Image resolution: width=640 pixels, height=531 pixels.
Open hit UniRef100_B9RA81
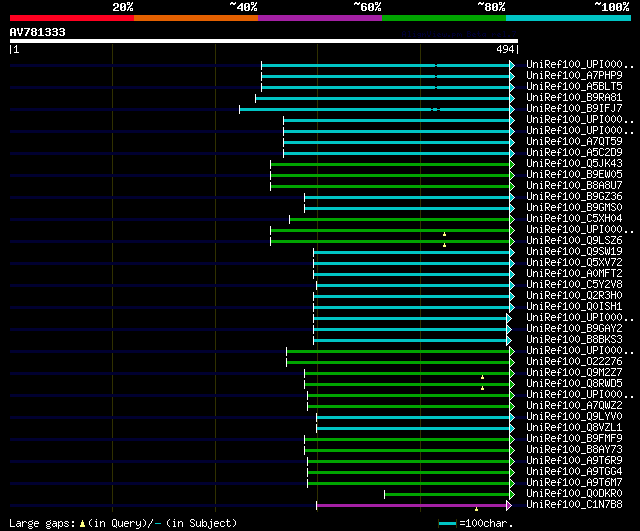pyautogui.click(x=574, y=98)
